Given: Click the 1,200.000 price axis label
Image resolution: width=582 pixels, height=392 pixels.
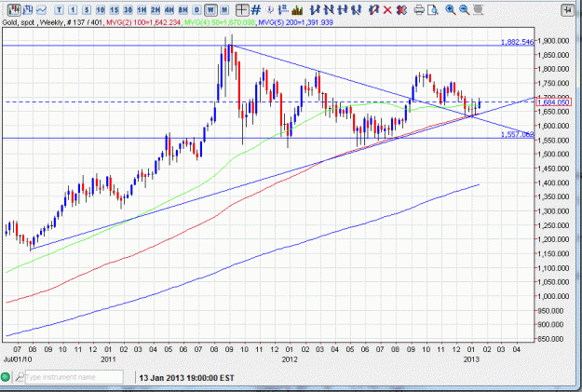Looking at the screenshot, I should tap(553, 239).
